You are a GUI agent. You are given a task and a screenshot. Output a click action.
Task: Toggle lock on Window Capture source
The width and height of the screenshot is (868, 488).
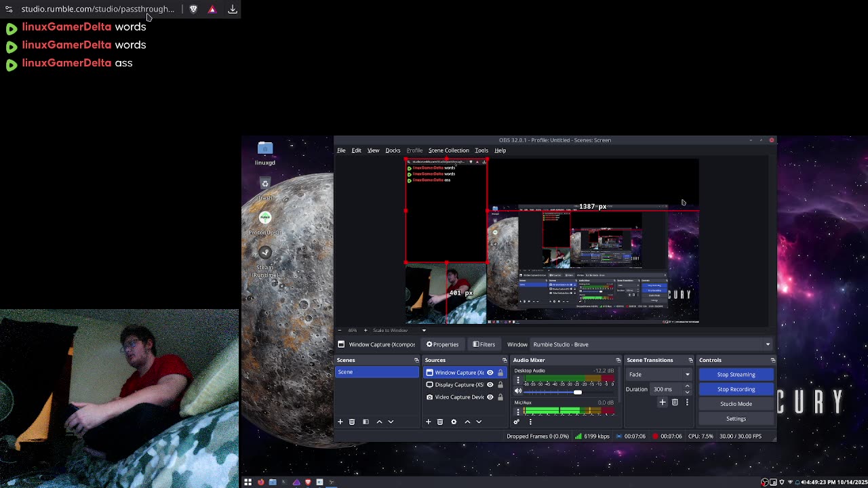(x=500, y=373)
